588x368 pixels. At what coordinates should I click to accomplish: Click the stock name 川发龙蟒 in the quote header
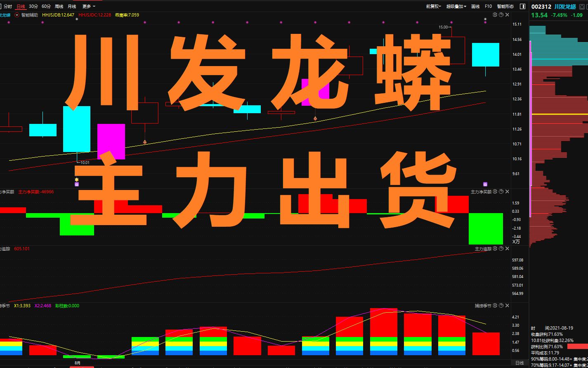[566, 6]
